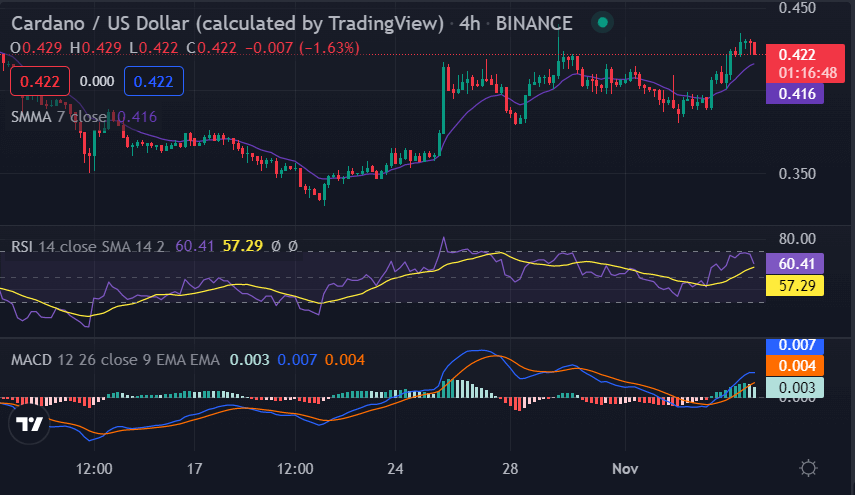Click the blue MACD label 0.007
Screen dimensions: 855x495
coord(795,346)
